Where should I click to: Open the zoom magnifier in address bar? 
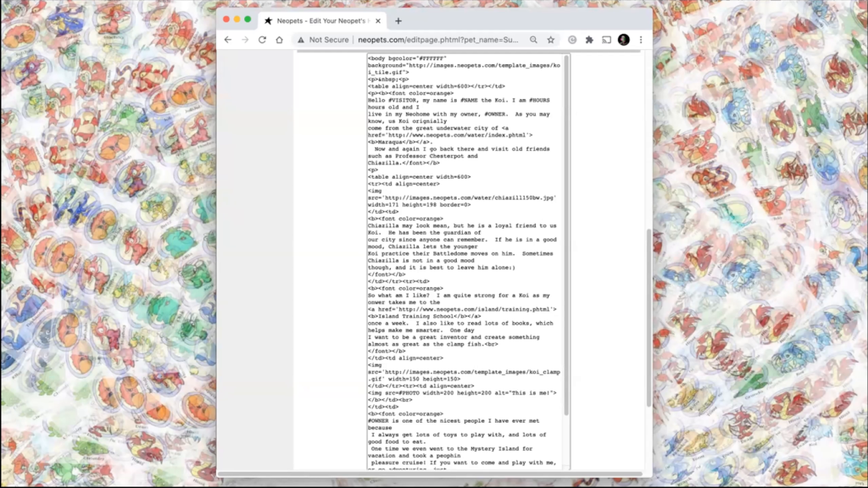[534, 40]
